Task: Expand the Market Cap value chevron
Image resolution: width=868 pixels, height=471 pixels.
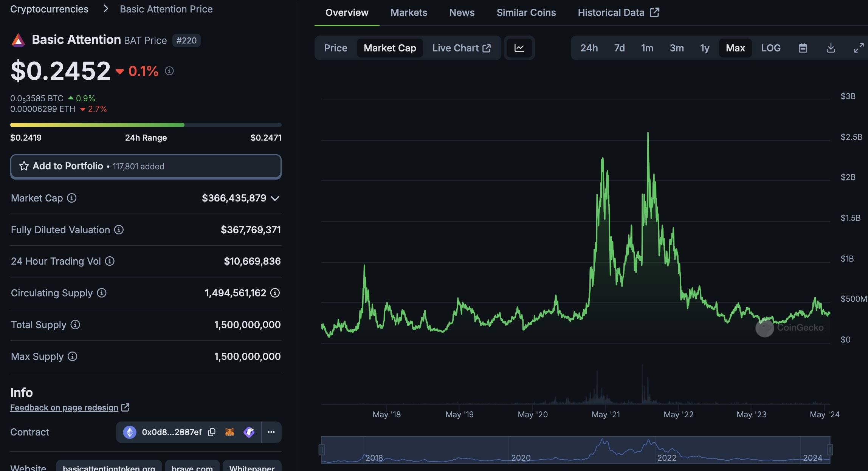Action: [275, 198]
